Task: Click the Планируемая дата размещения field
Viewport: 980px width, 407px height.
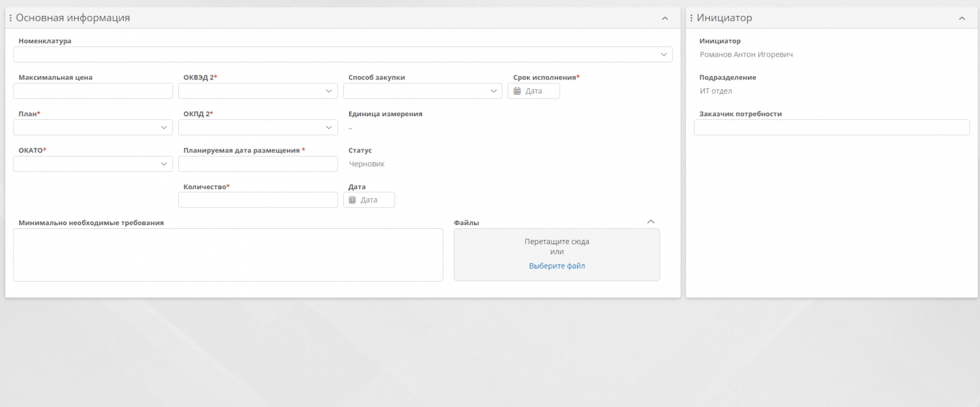Action: [257, 164]
